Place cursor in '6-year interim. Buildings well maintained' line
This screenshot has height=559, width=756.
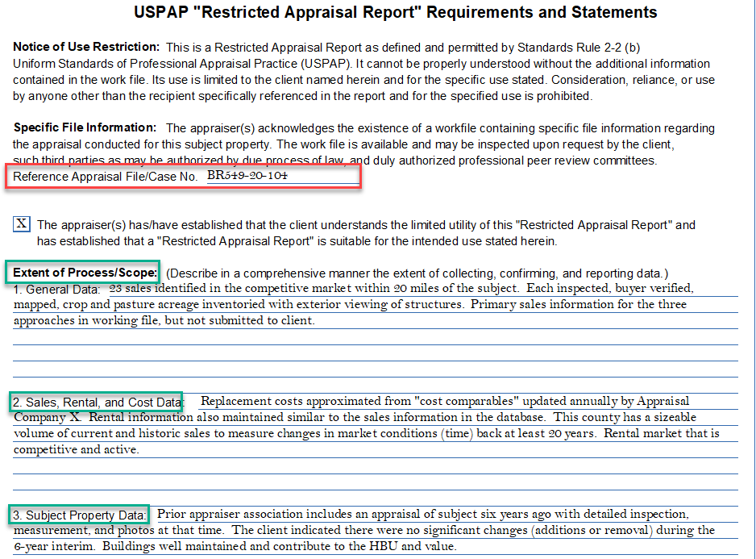pos(235,546)
